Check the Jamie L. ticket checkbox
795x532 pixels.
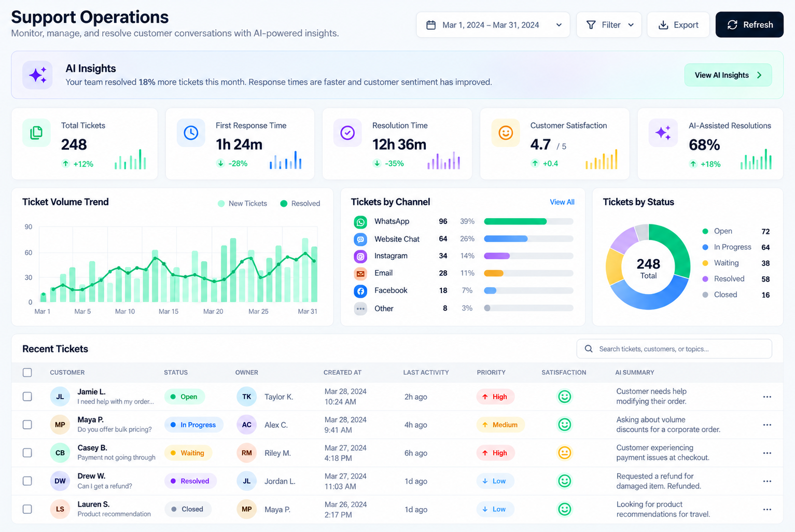[27, 397]
